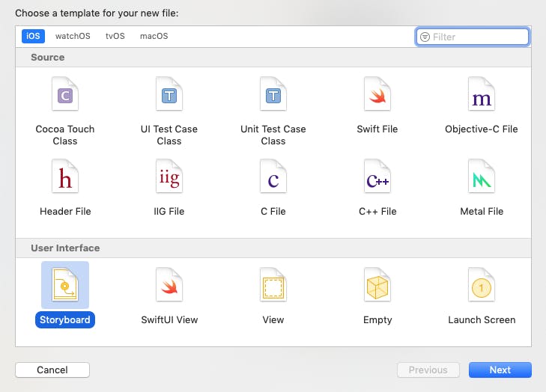Click the "Unit Test Case Class" label
This screenshot has width=546, height=392.
click(x=273, y=135)
